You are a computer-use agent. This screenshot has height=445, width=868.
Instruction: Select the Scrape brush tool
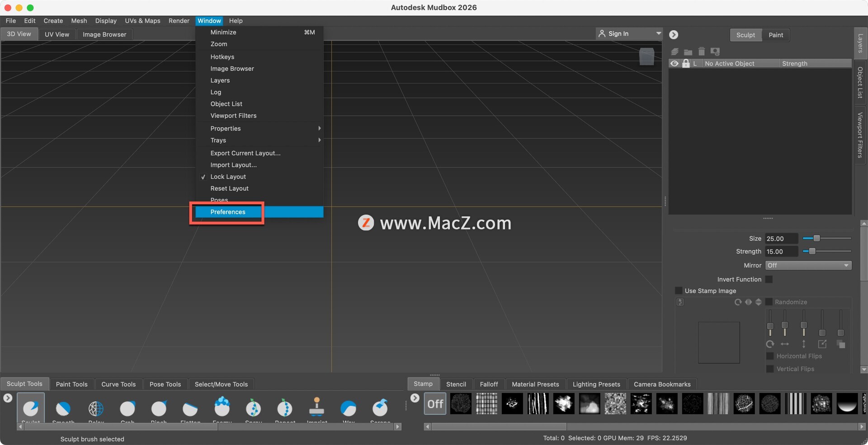[380, 408]
